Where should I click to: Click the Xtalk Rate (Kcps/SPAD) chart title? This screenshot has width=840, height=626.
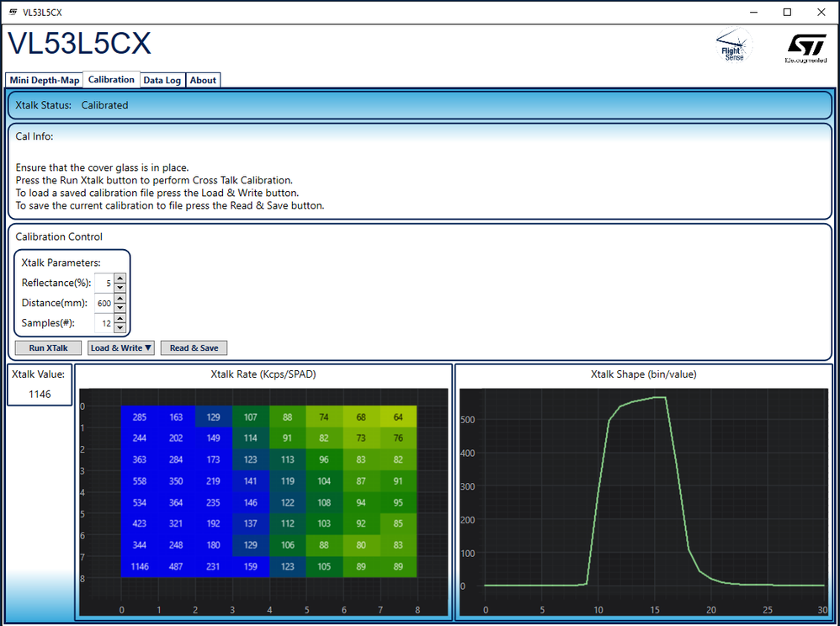[263, 374]
